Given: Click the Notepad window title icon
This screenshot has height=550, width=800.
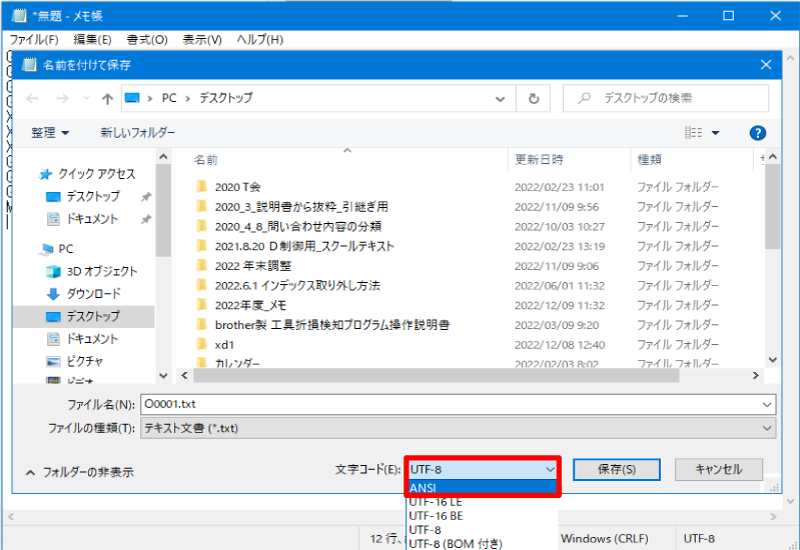Looking at the screenshot, I should pos(19,16).
